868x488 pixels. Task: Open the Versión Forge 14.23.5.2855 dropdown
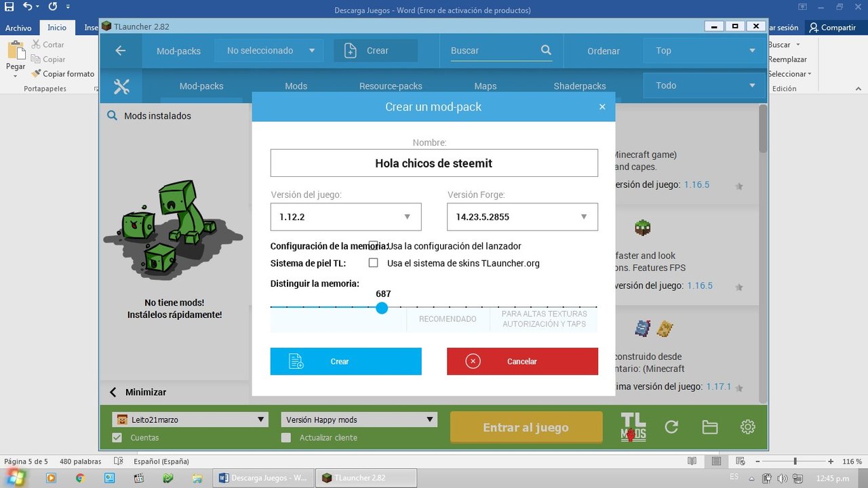click(522, 217)
